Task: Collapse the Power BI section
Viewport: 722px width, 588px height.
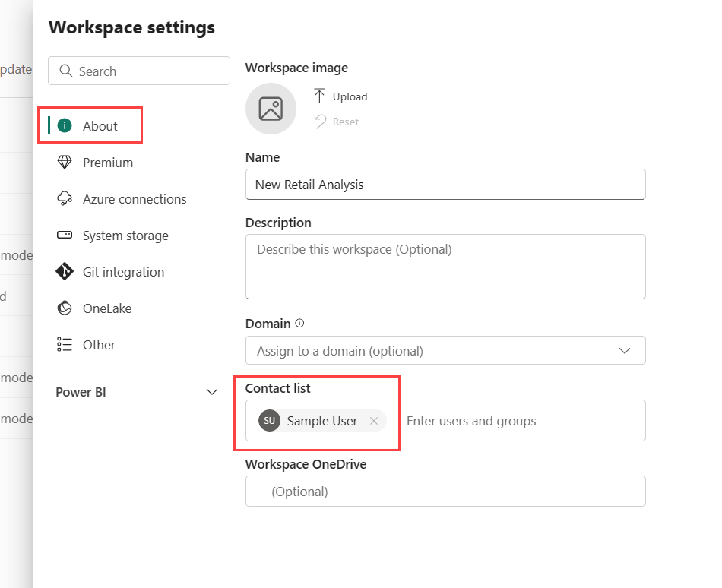Action: click(x=211, y=392)
